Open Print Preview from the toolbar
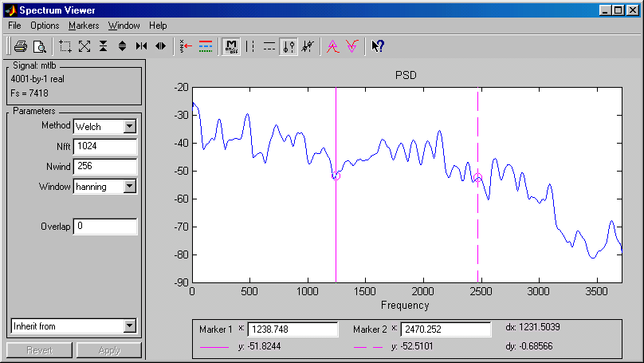This screenshot has height=363, width=644. click(x=39, y=46)
